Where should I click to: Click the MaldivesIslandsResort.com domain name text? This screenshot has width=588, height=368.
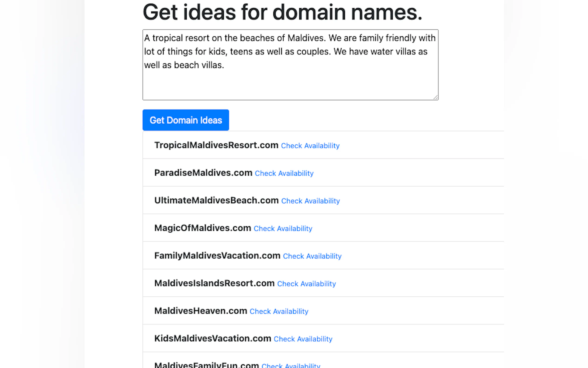click(214, 283)
